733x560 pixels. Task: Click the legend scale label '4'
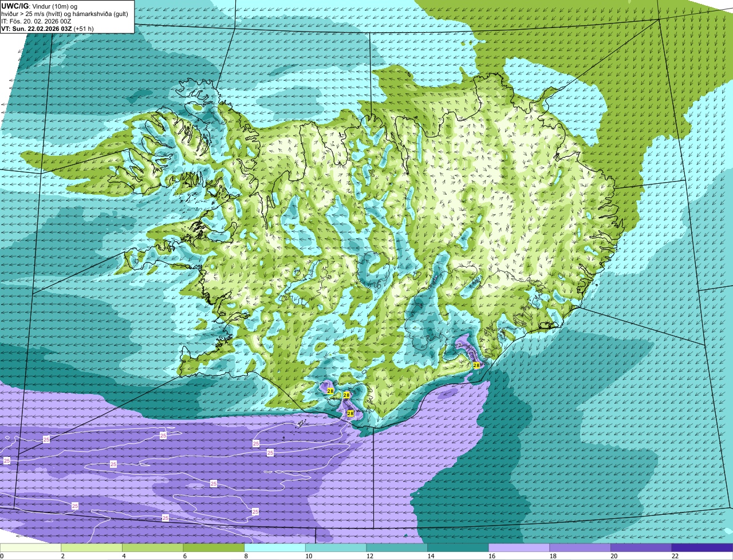(124, 556)
